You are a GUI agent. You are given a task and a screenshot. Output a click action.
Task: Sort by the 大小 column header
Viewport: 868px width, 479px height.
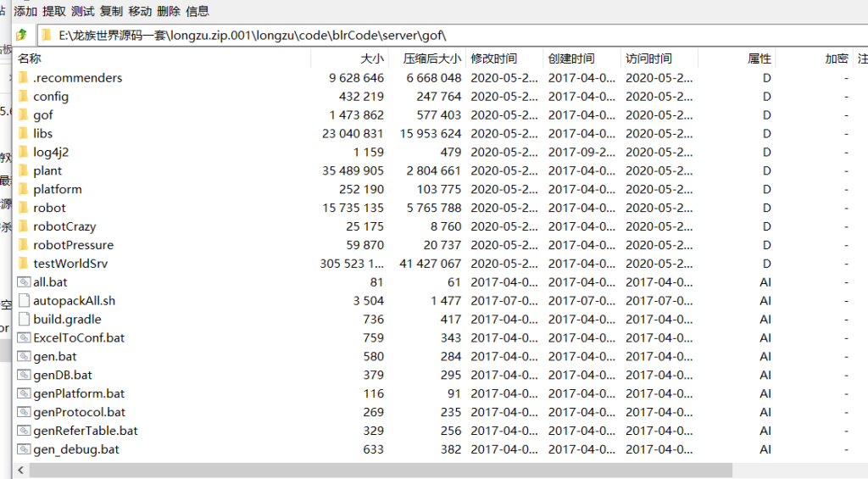click(350, 58)
